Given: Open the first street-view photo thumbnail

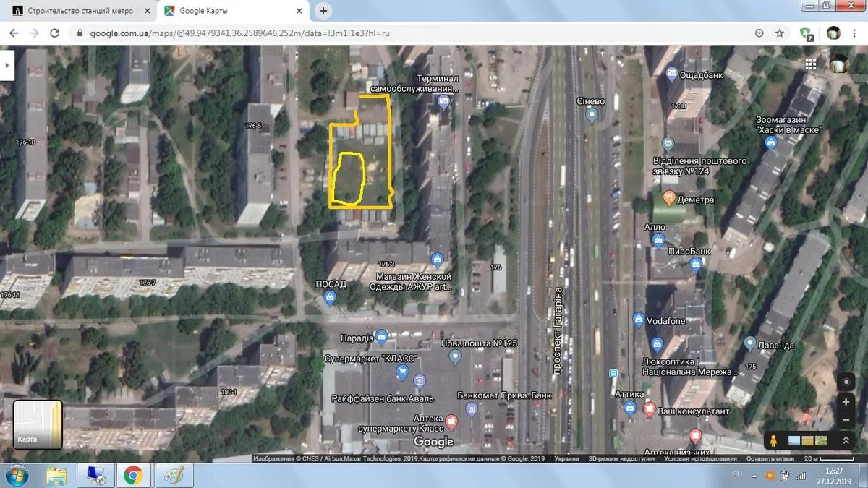Looking at the screenshot, I should 794,440.
